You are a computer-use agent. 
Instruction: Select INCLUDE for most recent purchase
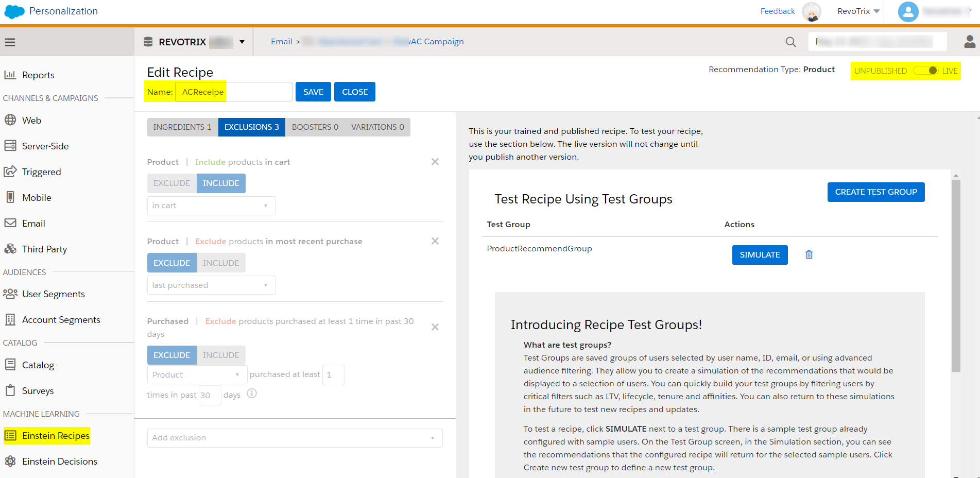pos(221,263)
